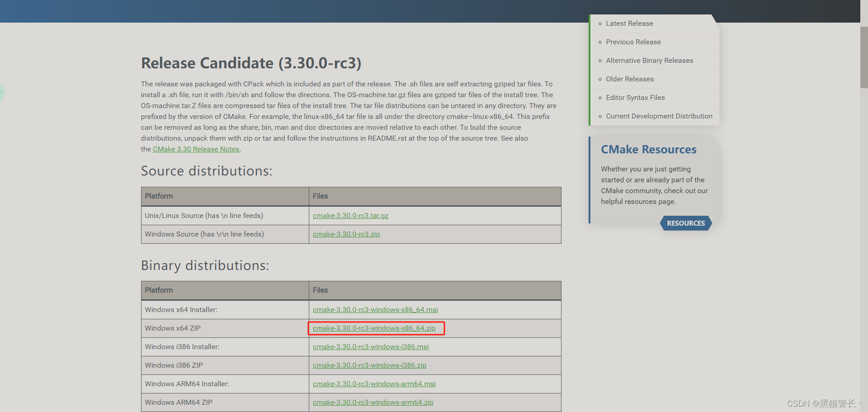Download the cmake-3.30.0-rc3-windows-i386.zip archive
868x412 pixels.
(369, 365)
